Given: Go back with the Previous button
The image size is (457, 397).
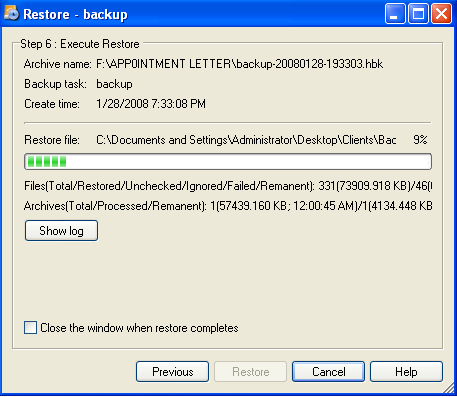Looking at the screenshot, I should (x=172, y=371).
